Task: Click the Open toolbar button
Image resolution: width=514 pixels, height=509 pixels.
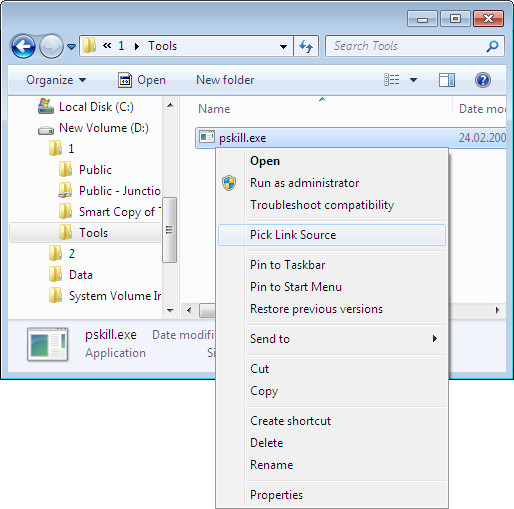Action: (142, 80)
